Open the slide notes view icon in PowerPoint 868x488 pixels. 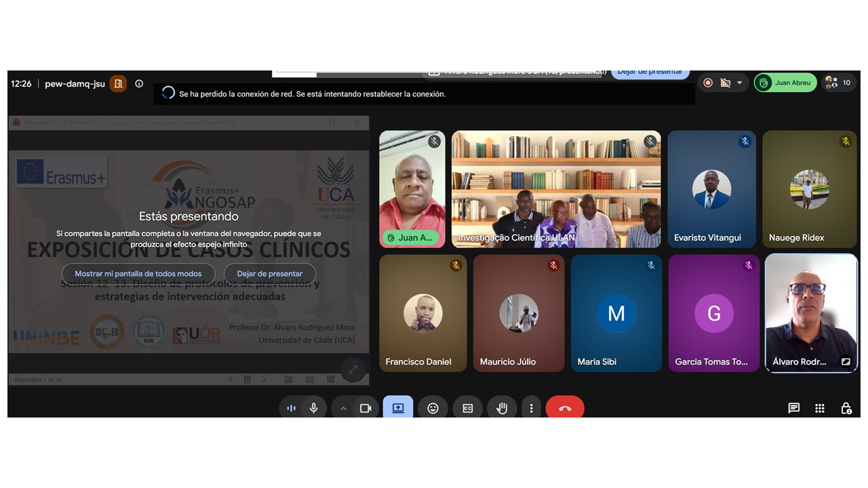(x=248, y=380)
